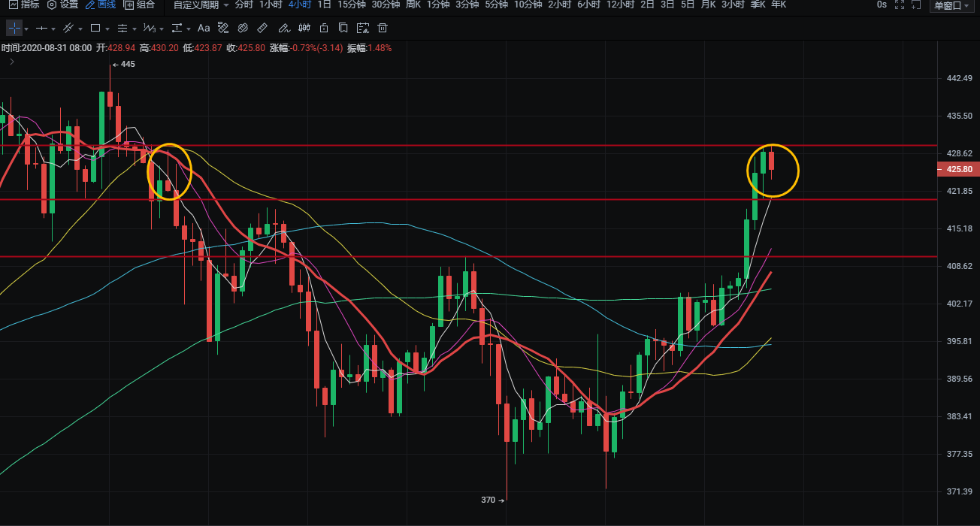Expand the horizontal line tool dropdown arrow
The image size is (980, 526).
click(x=53, y=29)
